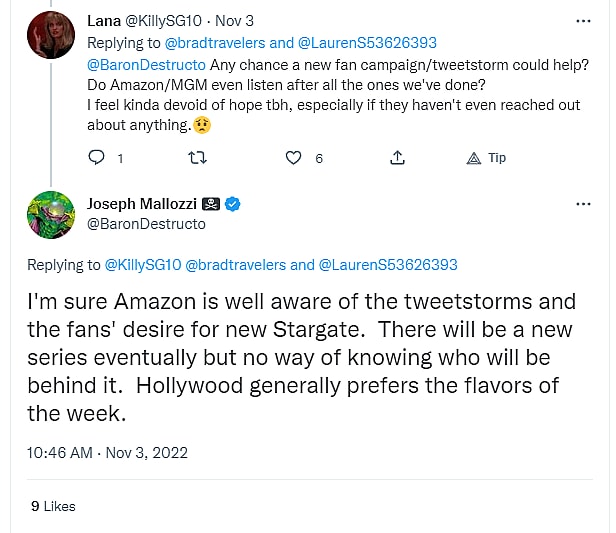
Task: View the 9 Likes list
Action: click(x=53, y=506)
